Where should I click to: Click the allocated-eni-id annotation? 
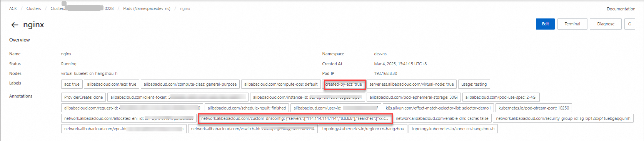129,118
